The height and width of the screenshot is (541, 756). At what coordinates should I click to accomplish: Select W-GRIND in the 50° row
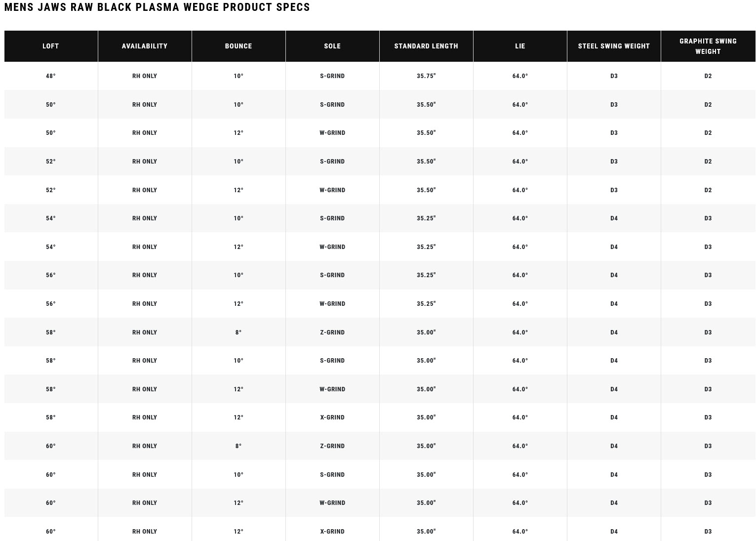(x=332, y=133)
